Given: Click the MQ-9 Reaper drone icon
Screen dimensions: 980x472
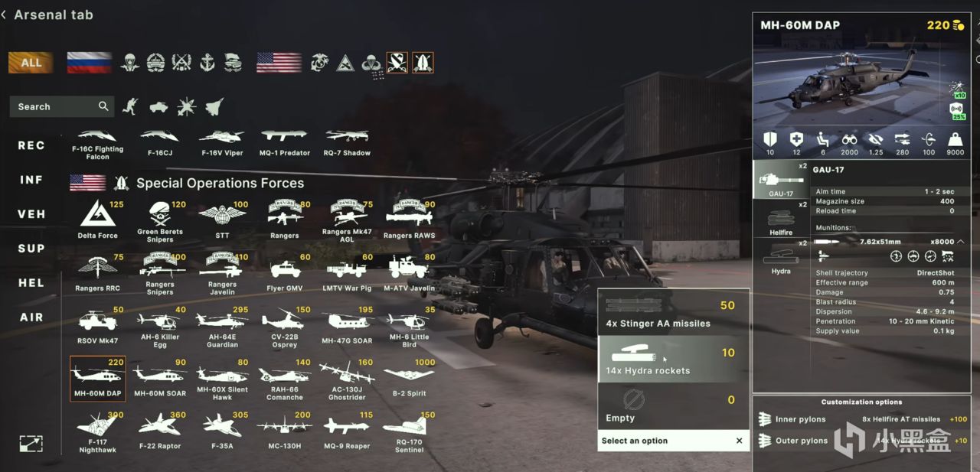Looking at the screenshot, I should 346,430.
